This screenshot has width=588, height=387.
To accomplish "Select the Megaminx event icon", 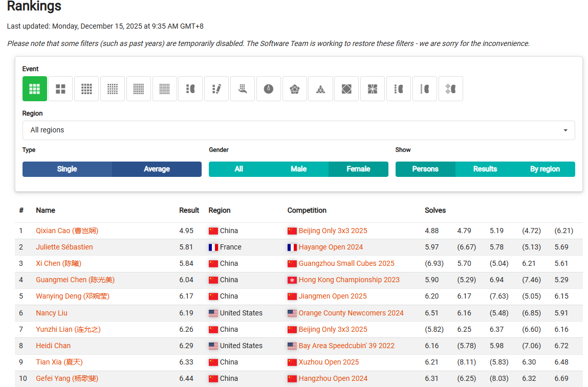I will [x=295, y=89].
